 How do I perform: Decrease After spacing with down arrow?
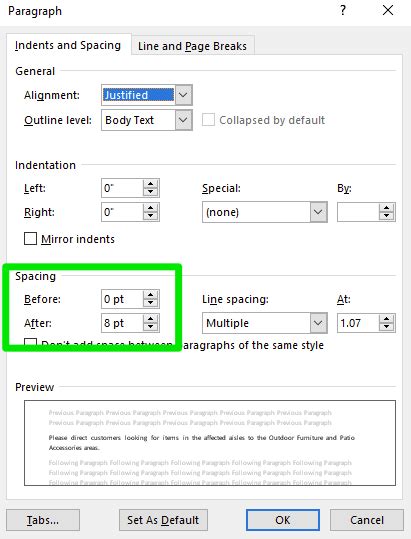tap(151, 327)
